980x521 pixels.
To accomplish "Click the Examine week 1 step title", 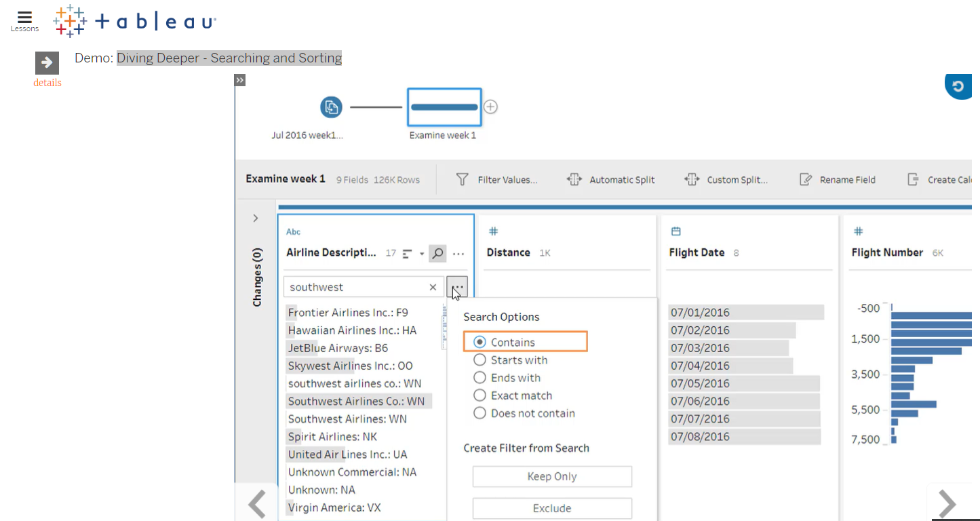I will [286, 179].
